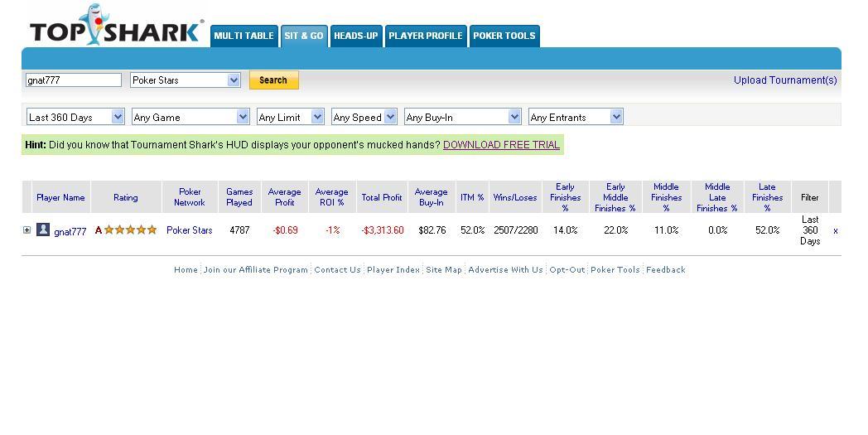The image size is (868, 435).
Task: Open the Any Speed dropdown
Action: pos(364,117)
